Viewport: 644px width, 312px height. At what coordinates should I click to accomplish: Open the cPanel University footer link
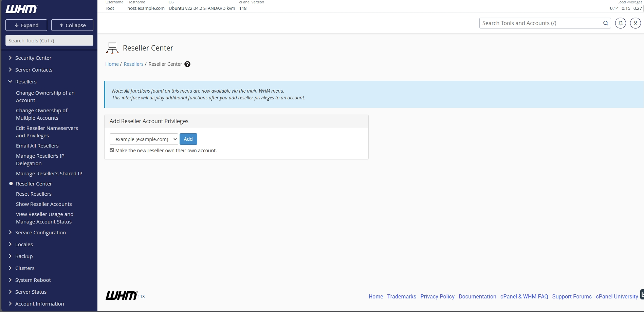(617, 296)
